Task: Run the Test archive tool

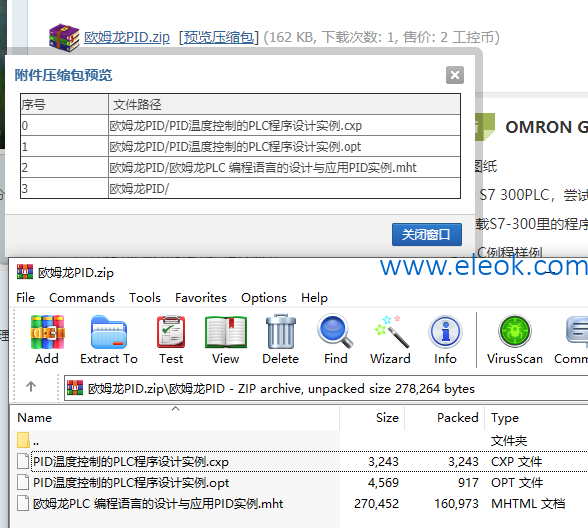Action: tap(171, 332)
